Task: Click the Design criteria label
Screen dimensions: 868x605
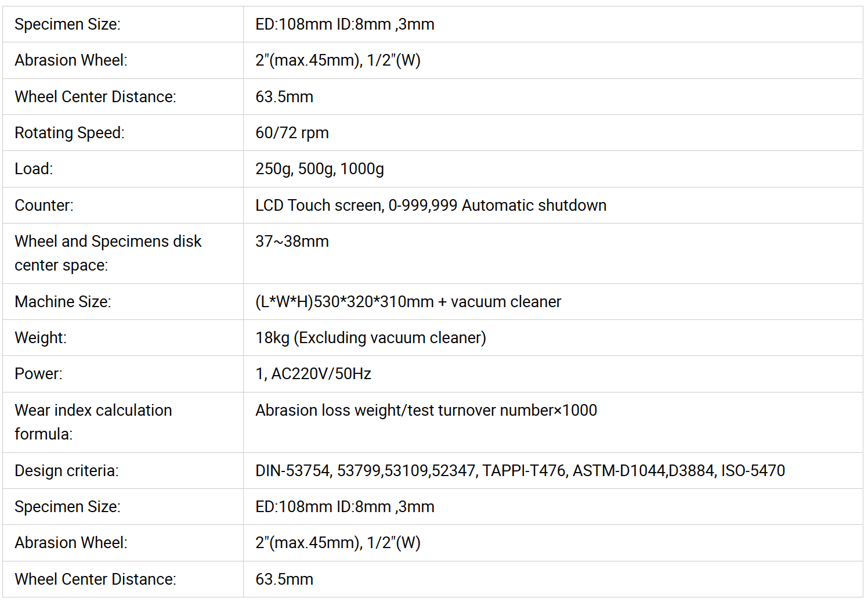Action: coord(67,471)
